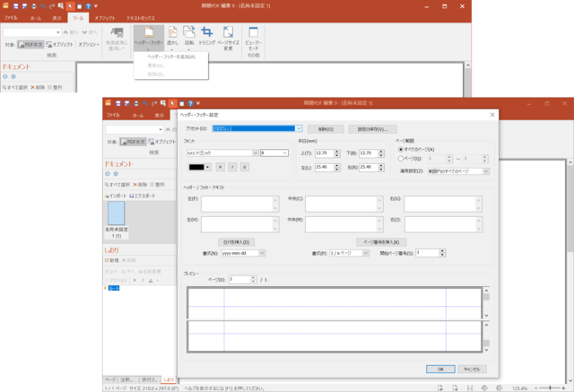Switch to ビューアーモード icon
The width and height of the screenshot is (574, 392).
[x=253, y=34]
